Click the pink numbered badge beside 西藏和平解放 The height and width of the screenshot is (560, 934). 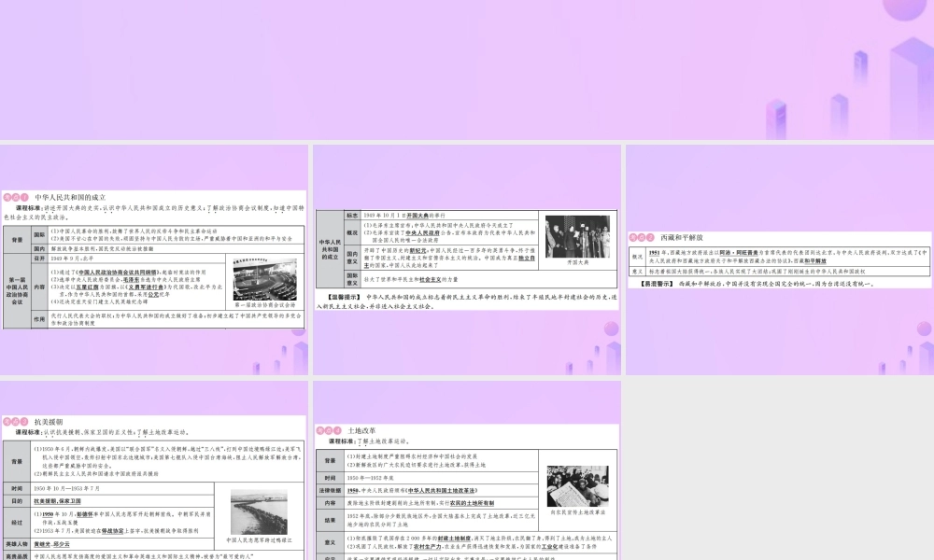coord(643,237)
